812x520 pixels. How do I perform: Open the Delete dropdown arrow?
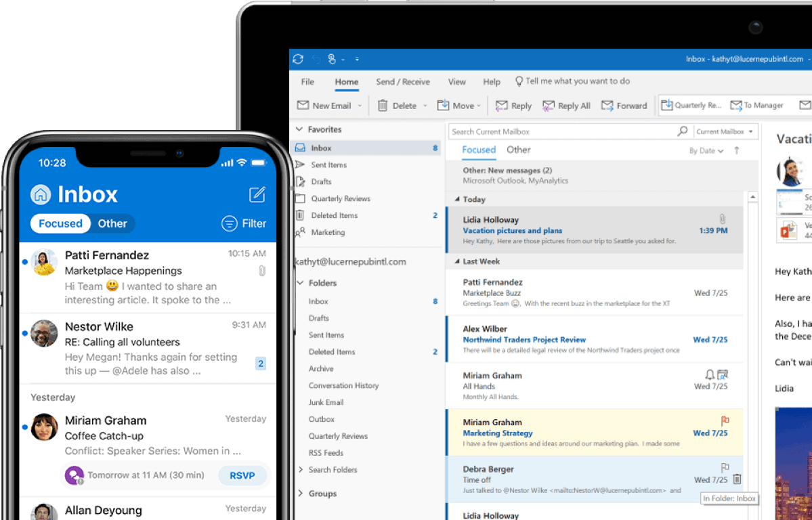point(425,106)
